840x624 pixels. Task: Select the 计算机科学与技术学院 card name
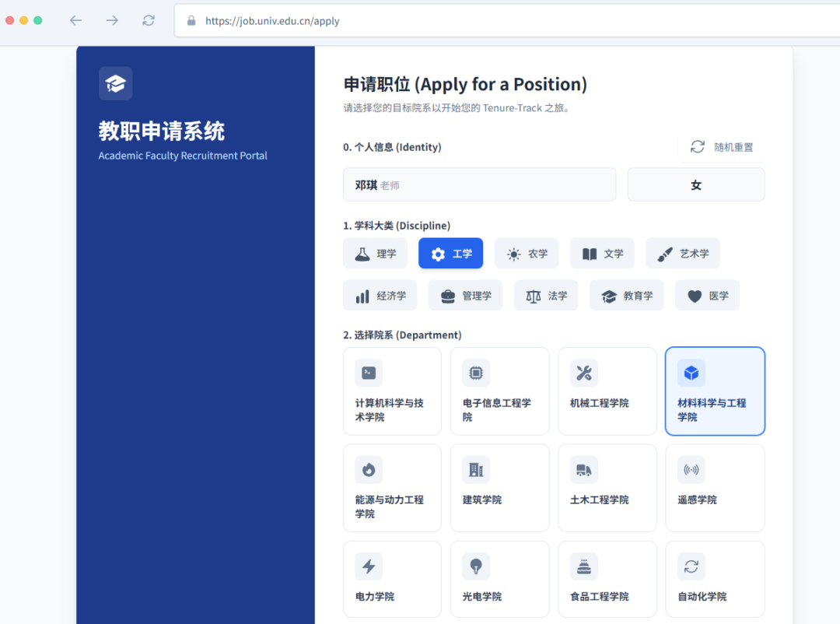(x=390, y=409)
